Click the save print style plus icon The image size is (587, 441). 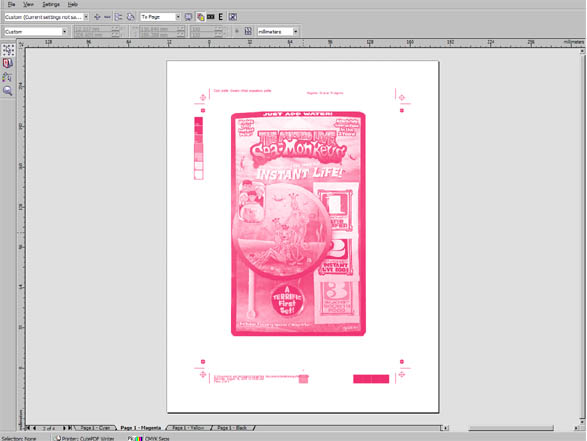[97, 17]
